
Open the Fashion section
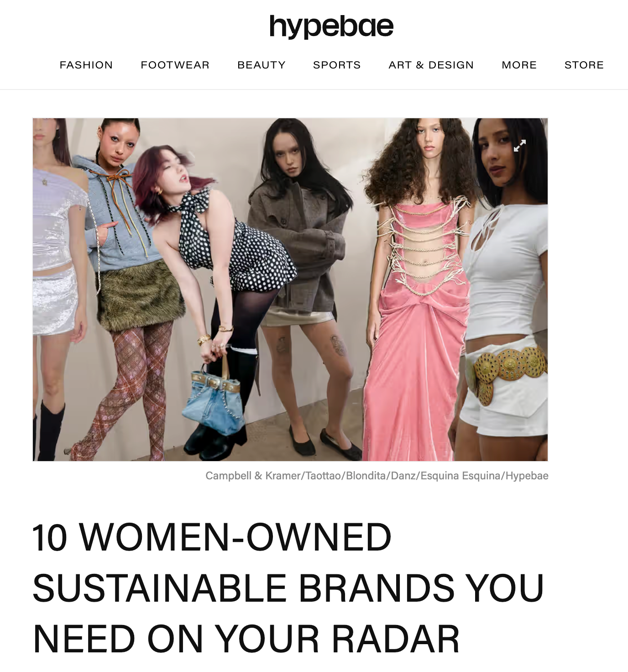click(x=86, y=65)
